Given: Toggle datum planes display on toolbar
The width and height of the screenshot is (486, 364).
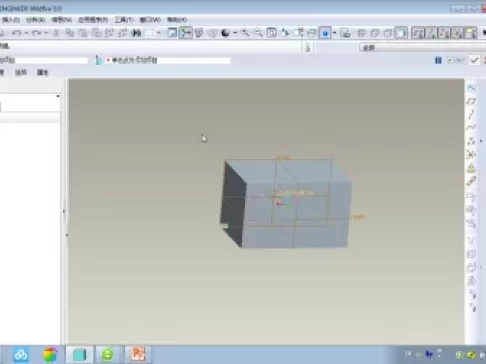Looking at the screenshot, I should tap(418, 33).
